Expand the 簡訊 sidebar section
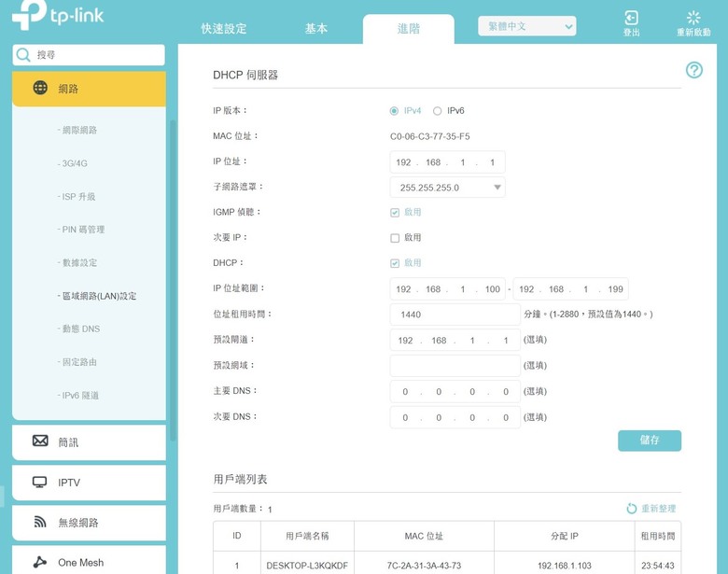This screenshot has width=728, height=574. coord(89,442)
